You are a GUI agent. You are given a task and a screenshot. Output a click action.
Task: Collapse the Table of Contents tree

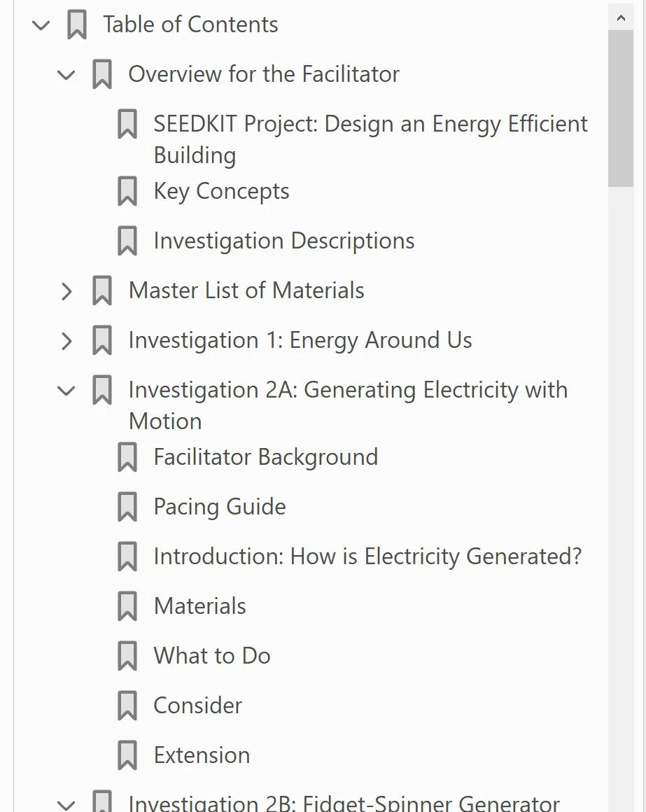(41, 26)
